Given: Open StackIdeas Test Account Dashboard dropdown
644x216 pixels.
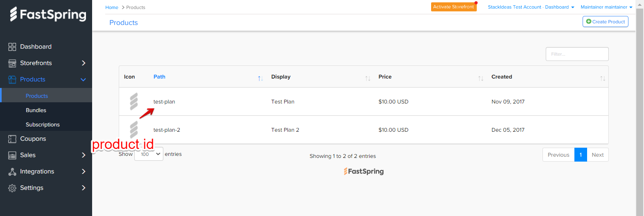Looking at the screenshot, I should pyautogui.click(x=531, y=7).
